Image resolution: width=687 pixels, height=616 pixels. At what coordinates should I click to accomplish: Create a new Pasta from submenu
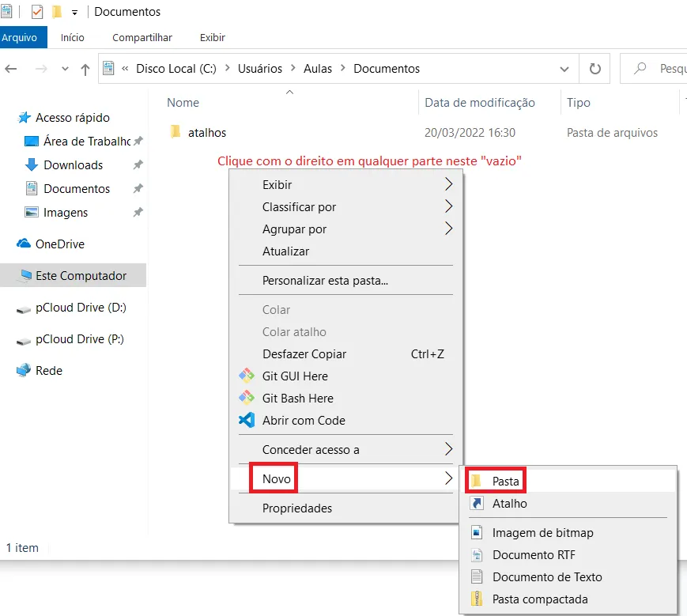(568, 481)
